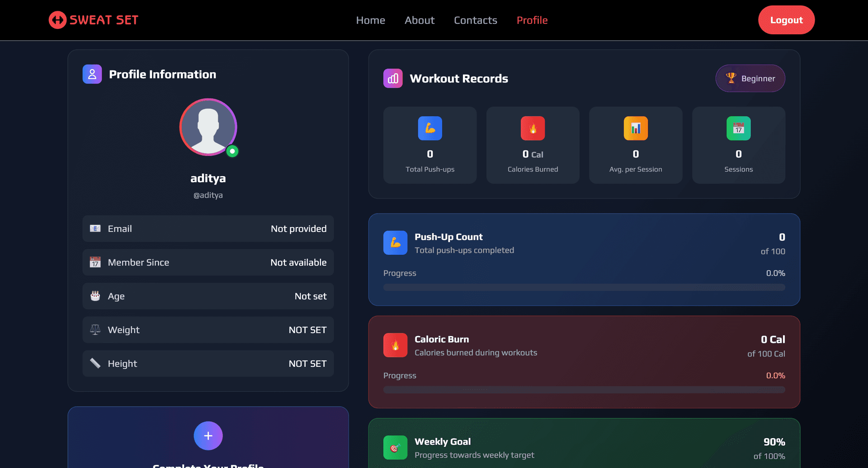Click the 'Total push-ups completed' subtitle

pos(464,250)
